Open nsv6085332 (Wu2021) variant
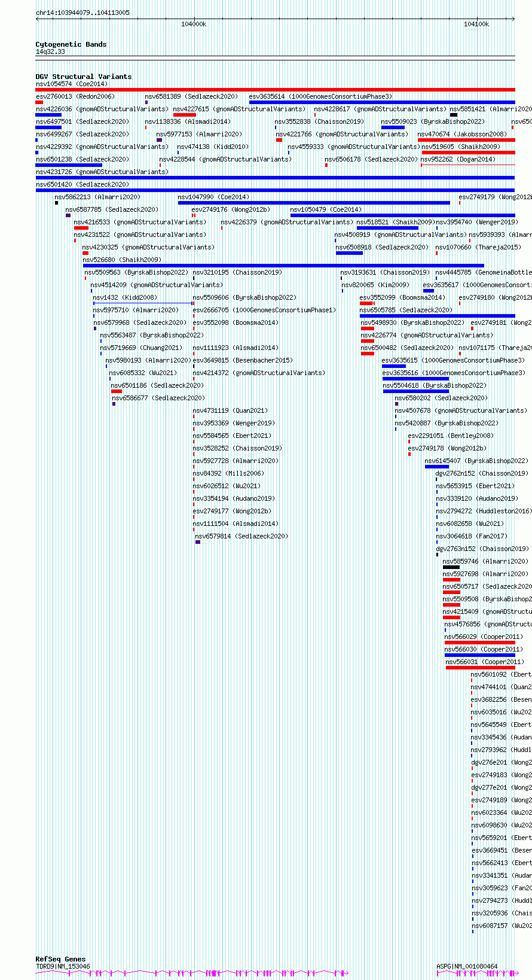The image size is (532, 980). (x=143, y=373)
